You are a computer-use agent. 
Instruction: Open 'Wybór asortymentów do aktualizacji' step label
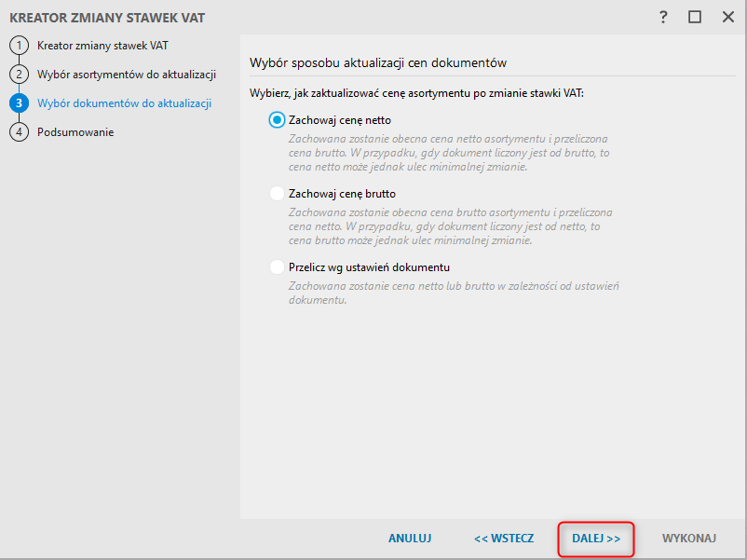tap(127, 74)
